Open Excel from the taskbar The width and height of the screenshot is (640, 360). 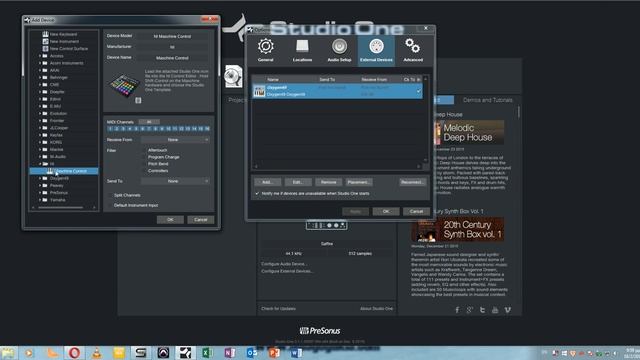click(207, 352)
